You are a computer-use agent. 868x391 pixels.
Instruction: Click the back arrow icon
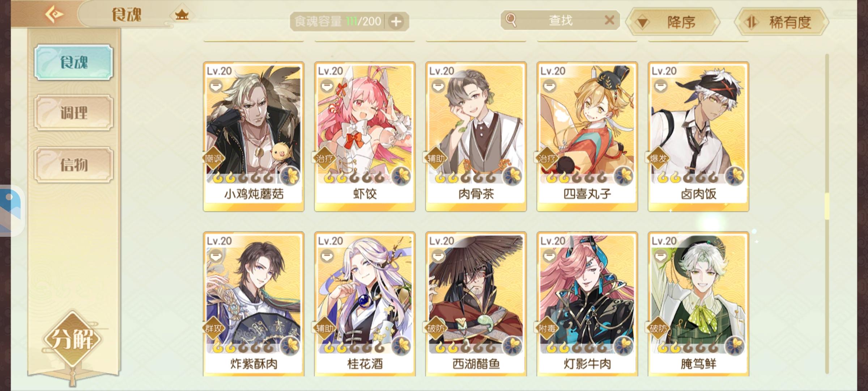[x=54, y=14]
